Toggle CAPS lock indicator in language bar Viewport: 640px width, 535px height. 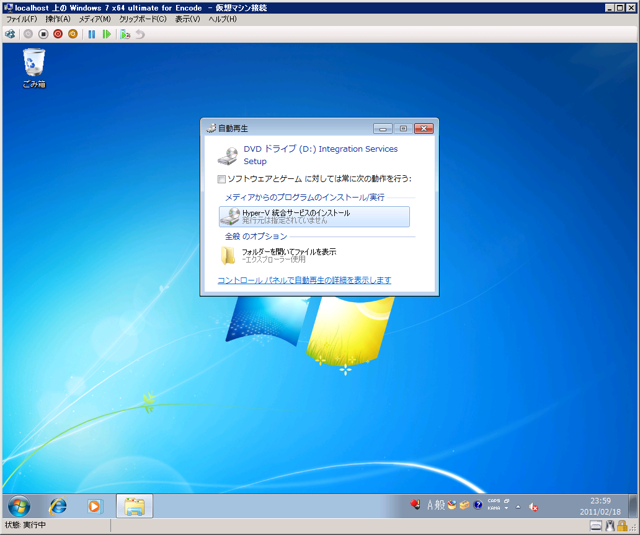pyautogui.click(x=494, y=501)
